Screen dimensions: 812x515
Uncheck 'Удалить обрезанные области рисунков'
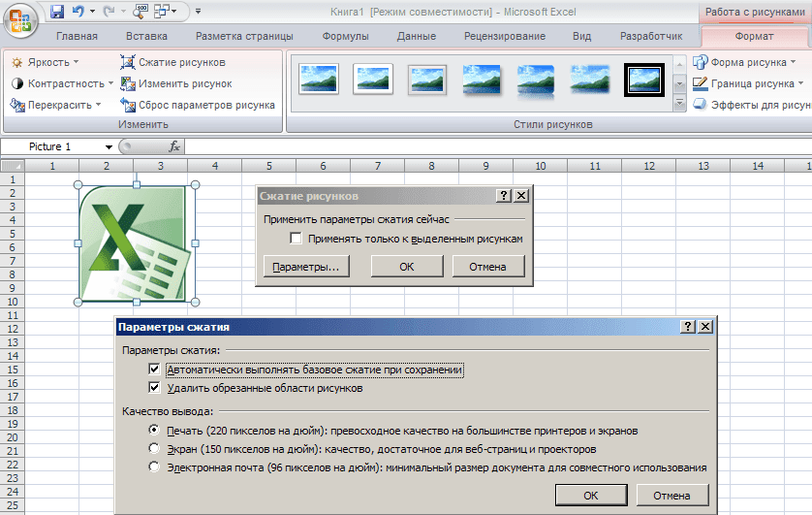click(x=154, y=388)
